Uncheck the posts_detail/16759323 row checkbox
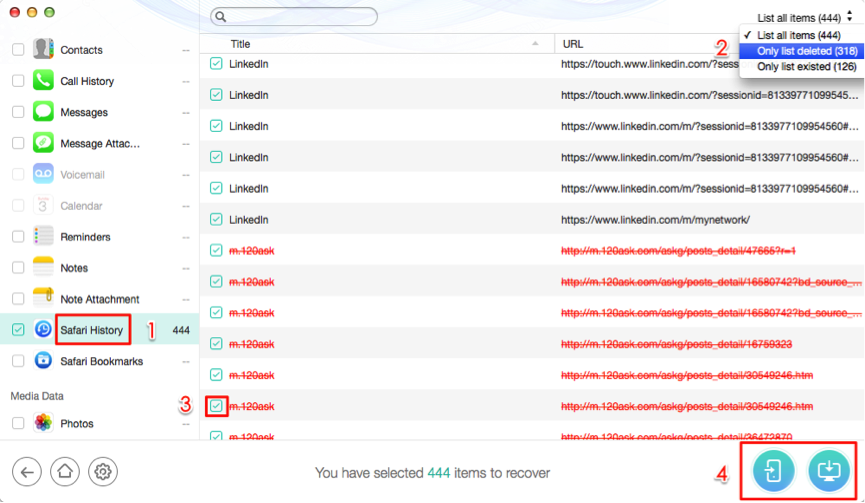The height and width of the screenshot is (503, 865). tap(216, 344)
